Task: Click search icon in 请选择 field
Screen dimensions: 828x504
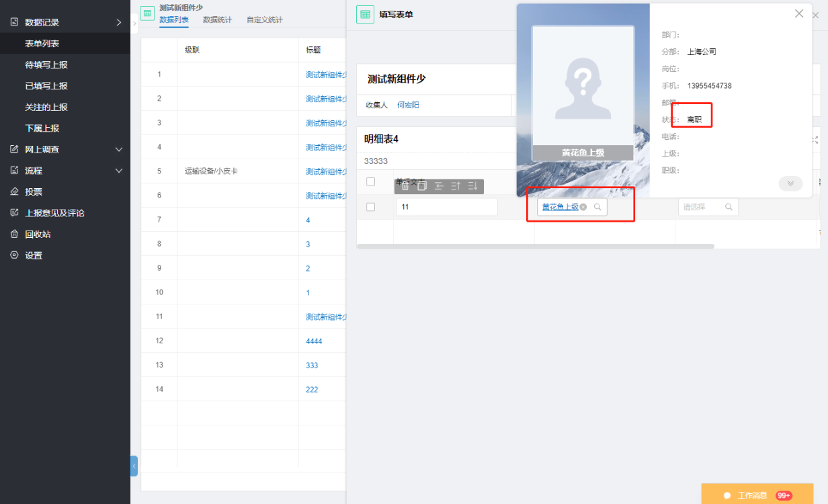Action: (x=729, y=207)
